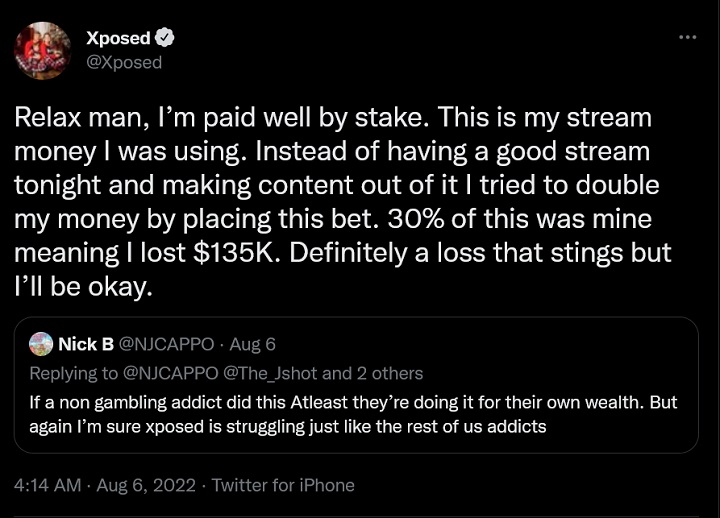The image size is (720, 518).
Task: Click the verified badge beside Xposed
Action: coord(166,38)
